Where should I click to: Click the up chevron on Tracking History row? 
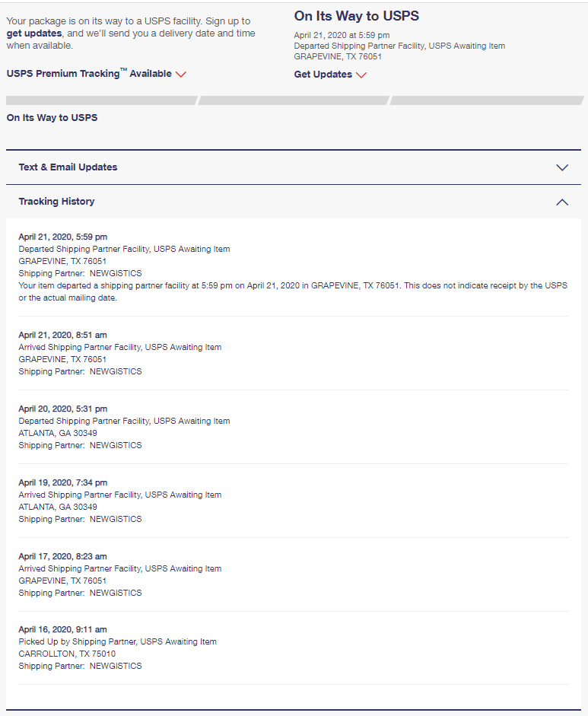562,202
